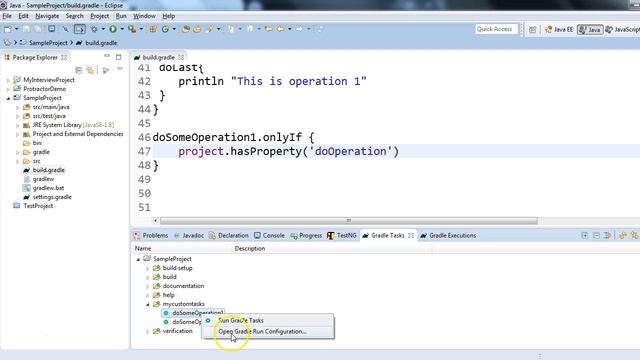The height and width of the screenshot is (360, 640).
Task: Open the Edit menu
Action: 23,16
